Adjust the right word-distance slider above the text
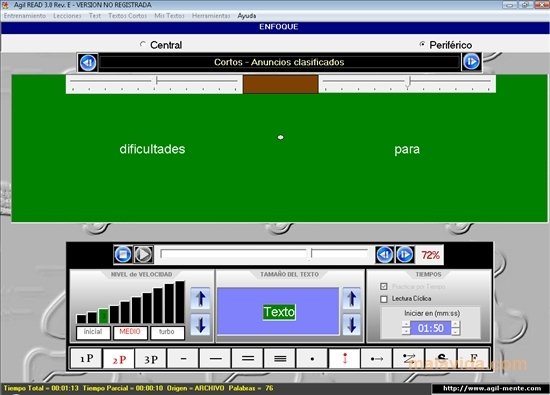The width and height of the screenshot is (550, 395). coord(407,84)
